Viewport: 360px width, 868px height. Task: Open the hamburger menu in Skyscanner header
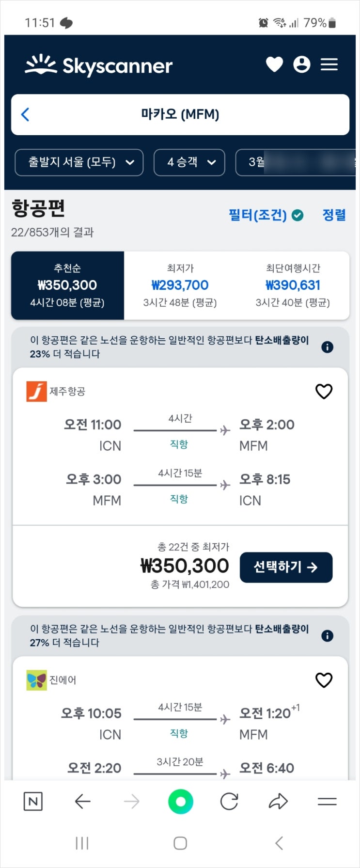(x=329, y=64)
